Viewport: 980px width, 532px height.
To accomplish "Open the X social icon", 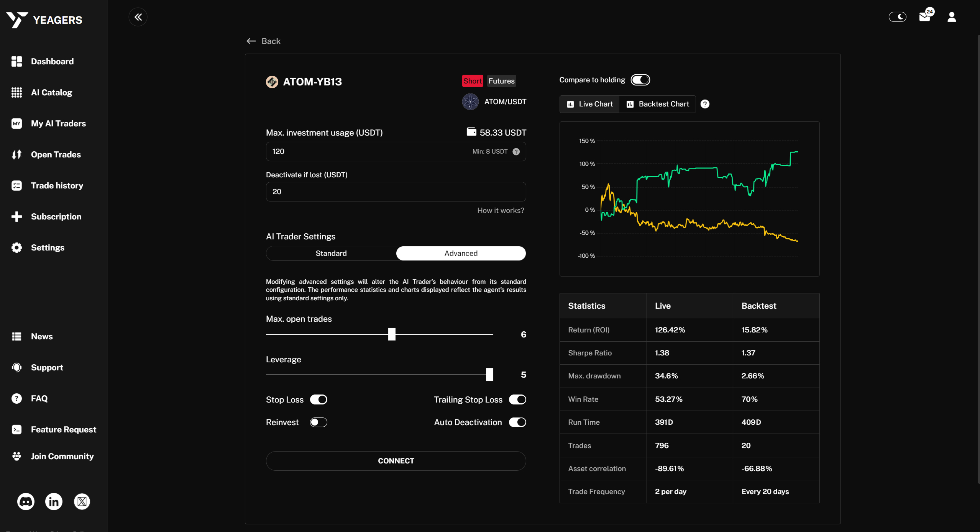I will 82,501.
